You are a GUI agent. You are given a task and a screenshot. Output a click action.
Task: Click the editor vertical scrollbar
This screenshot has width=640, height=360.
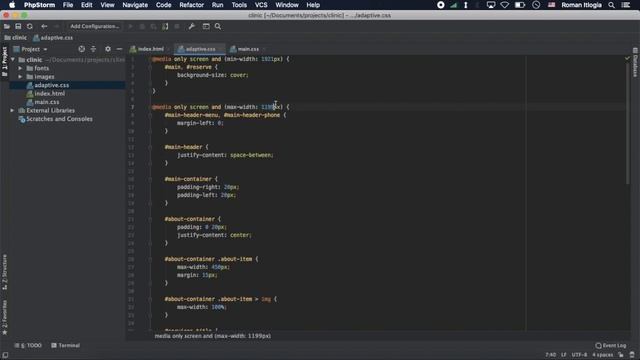[628, 122]
